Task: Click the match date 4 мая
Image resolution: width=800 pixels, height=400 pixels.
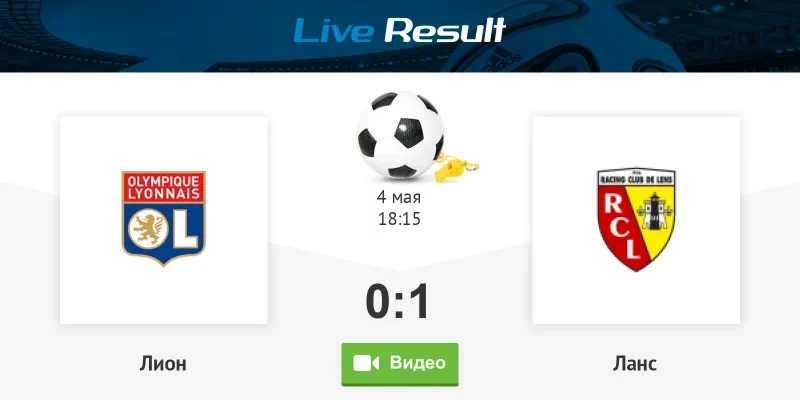Action: click(399, 197)
